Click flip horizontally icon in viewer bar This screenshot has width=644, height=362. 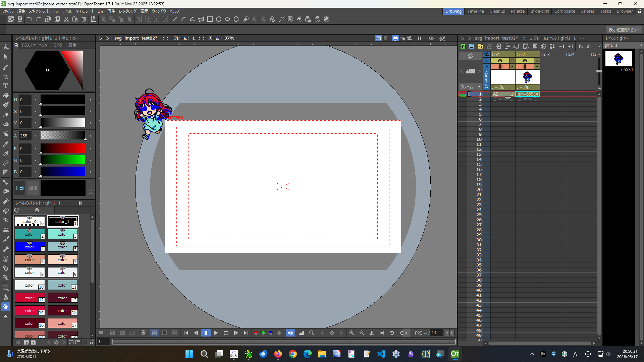(372, 333)
